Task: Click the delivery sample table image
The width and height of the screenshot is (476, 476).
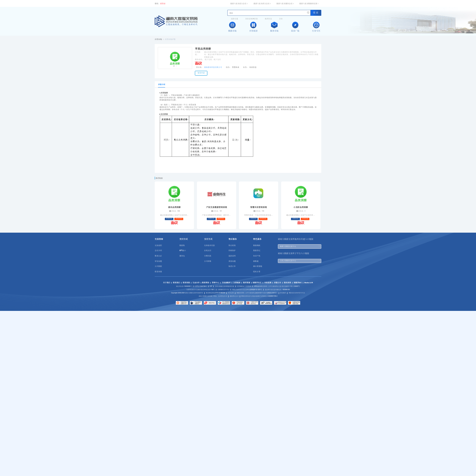Action: click(x=206, y=136)
